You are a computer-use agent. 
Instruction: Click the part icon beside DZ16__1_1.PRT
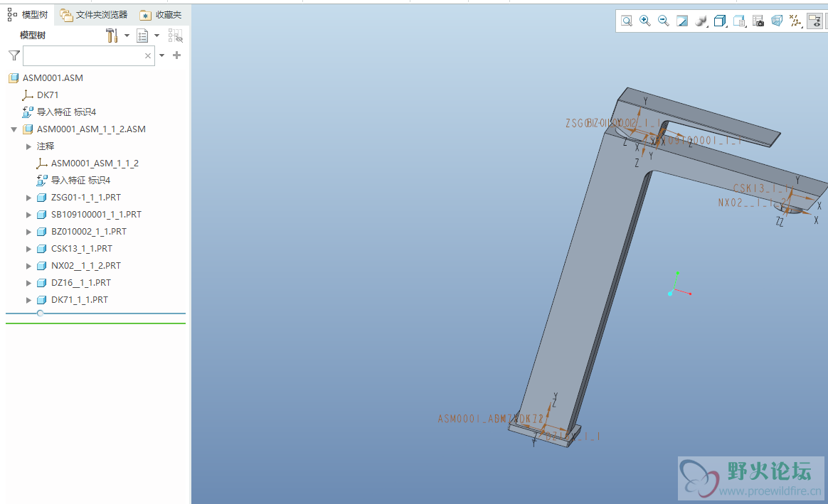click(x=42, y=283)
